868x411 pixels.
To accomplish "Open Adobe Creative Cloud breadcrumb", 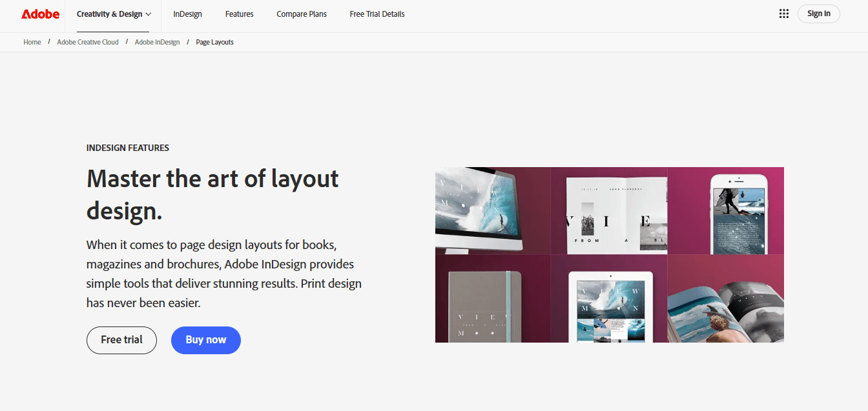I will [x=88, y=42].
